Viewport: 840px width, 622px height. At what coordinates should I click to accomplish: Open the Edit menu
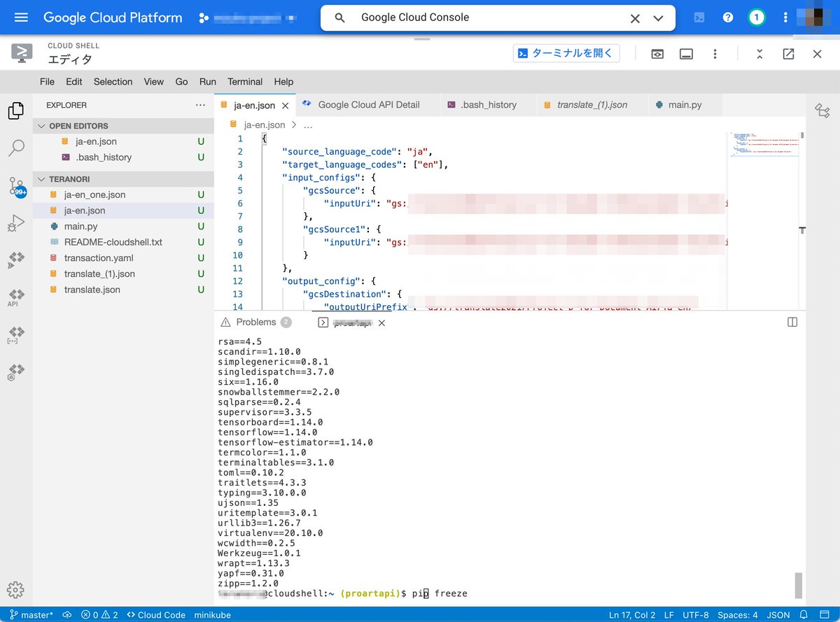tap(74, 82)
